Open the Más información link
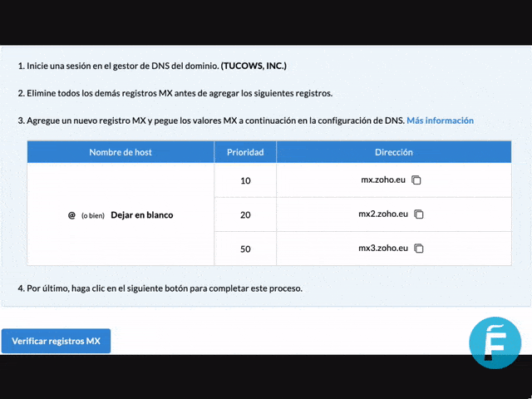The height and width of the screenshot is (399, 532). [440, 121]
